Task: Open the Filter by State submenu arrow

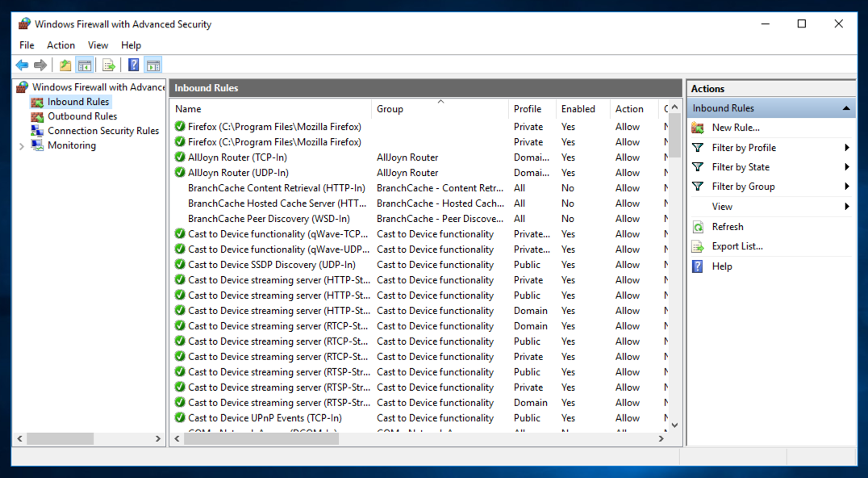Action: [x=846, y=167]
